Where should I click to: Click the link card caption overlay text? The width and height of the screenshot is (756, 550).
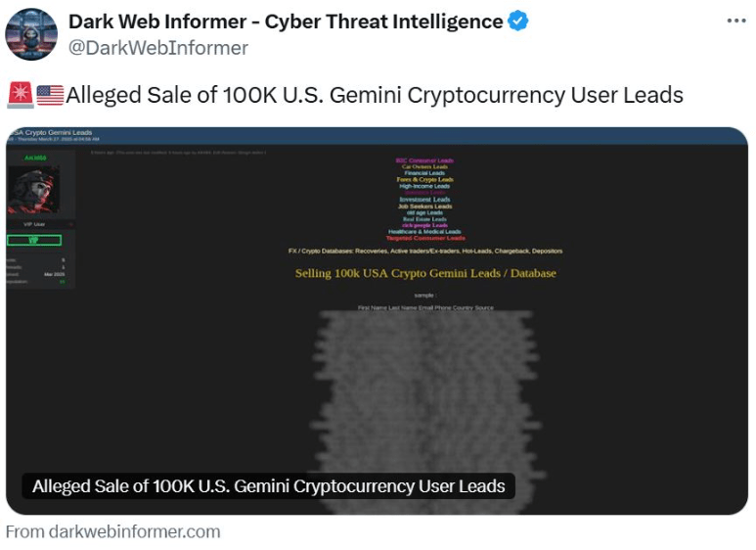269,485
